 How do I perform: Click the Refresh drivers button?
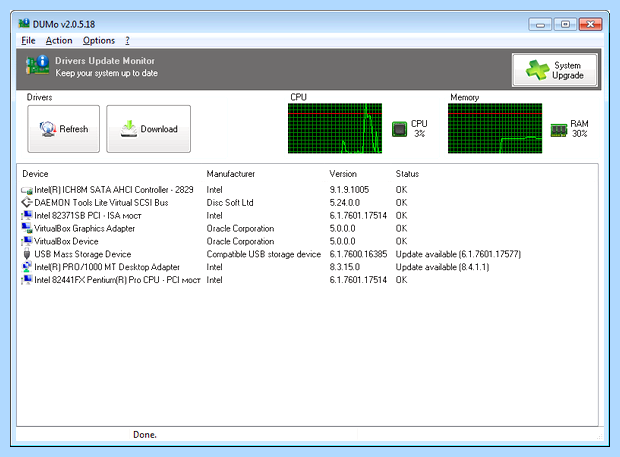[x=64, y=129]
